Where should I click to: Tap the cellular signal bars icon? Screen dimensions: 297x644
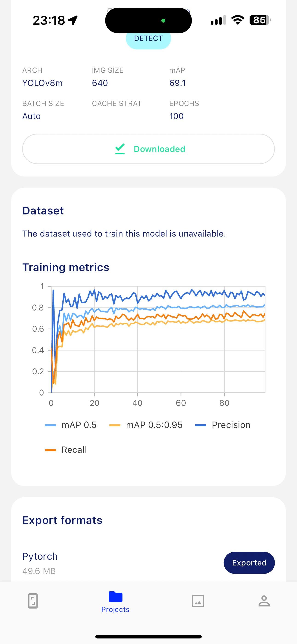coord(218,20)
